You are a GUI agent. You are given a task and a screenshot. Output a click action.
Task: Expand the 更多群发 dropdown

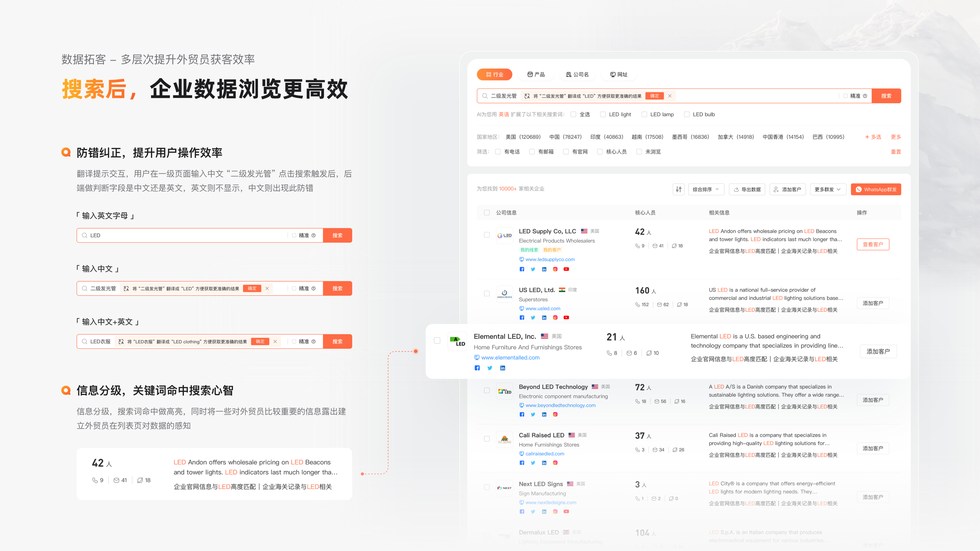(828, 189)
